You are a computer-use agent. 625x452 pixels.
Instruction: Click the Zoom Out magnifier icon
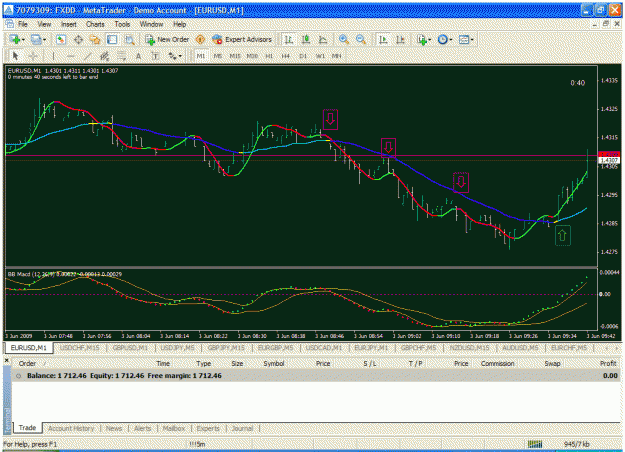point(361,39)
